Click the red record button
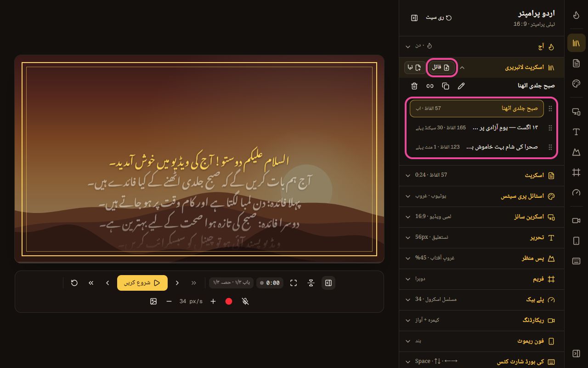The height and width of the screenshot is (368, 588). [229, 301]
